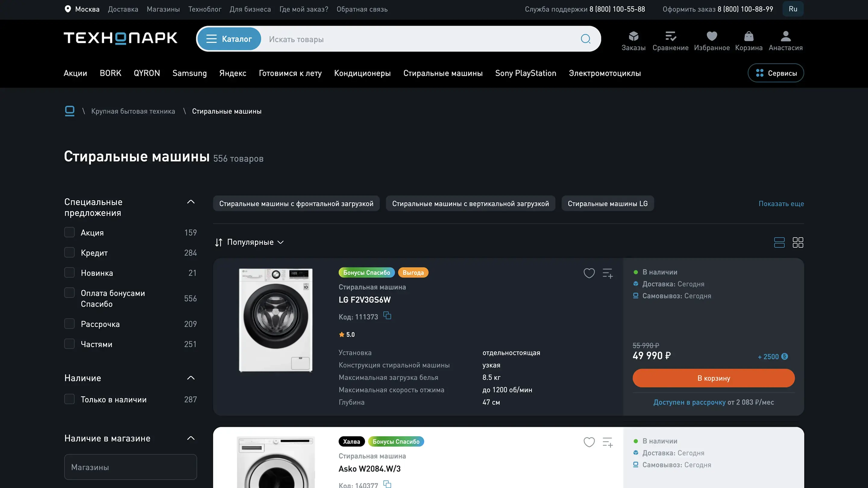Screen dimensions: 868x488
Task: Switch to grid view layout
Action: pyautogui.click(x=797, y=242)
